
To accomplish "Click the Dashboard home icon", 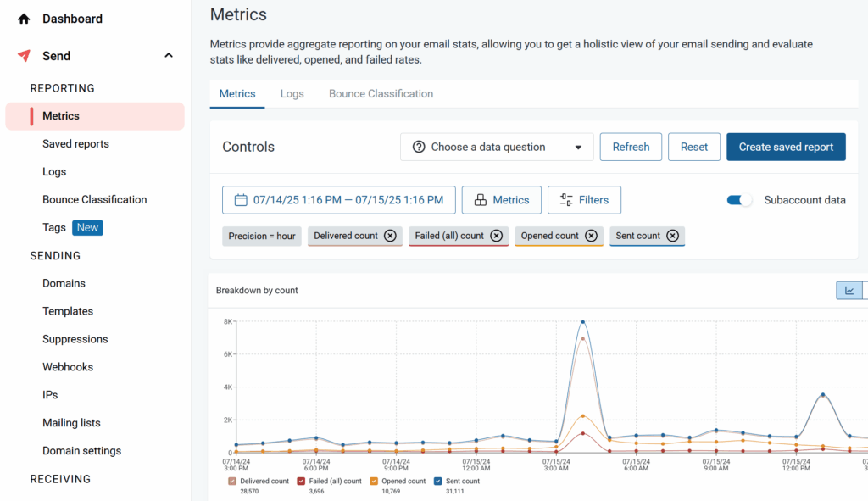I will 24,19.
